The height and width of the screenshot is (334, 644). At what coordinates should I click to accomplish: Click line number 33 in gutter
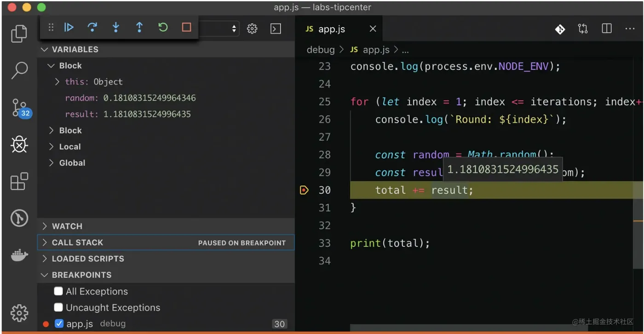324,243
